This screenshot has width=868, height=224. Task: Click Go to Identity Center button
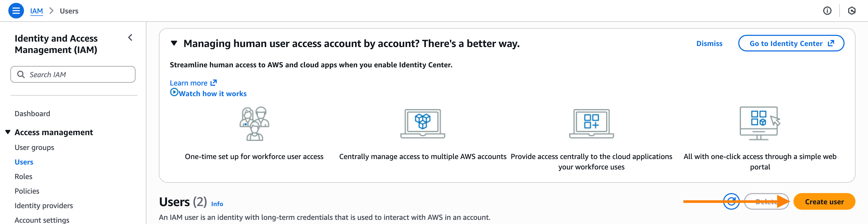click(x=790, y=43)
